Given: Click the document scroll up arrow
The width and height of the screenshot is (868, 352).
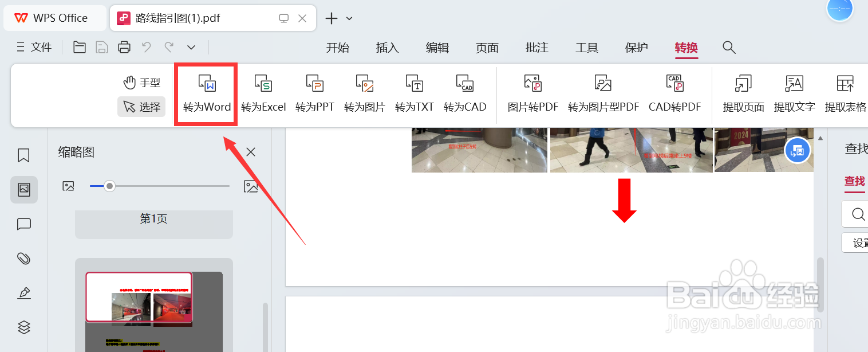Looking at the screenshot, I should (x=820, y=138).
